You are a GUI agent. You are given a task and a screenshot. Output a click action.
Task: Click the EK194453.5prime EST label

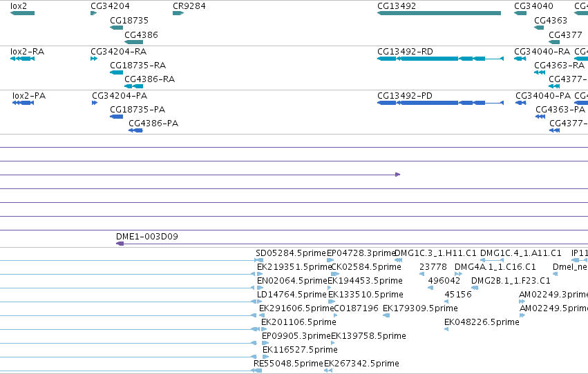tap(365, 280)
